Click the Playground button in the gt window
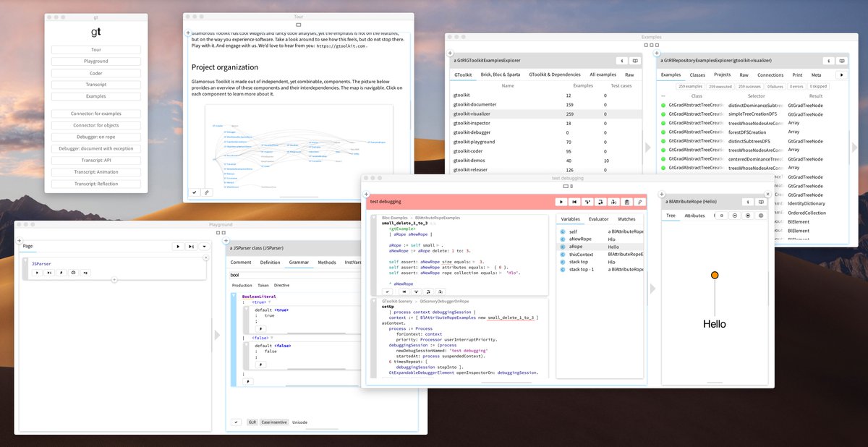Viewport: 868px width, 447px height. pos(96,61)
